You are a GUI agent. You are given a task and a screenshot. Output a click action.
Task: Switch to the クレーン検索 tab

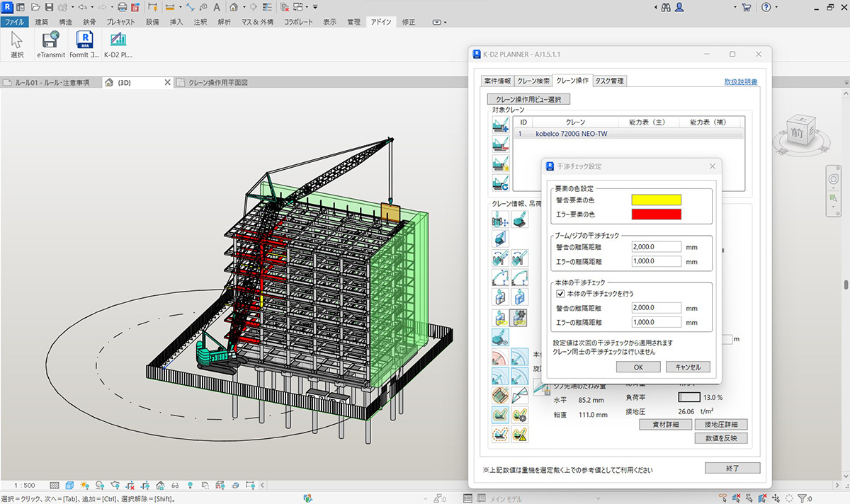click(533, 81)
